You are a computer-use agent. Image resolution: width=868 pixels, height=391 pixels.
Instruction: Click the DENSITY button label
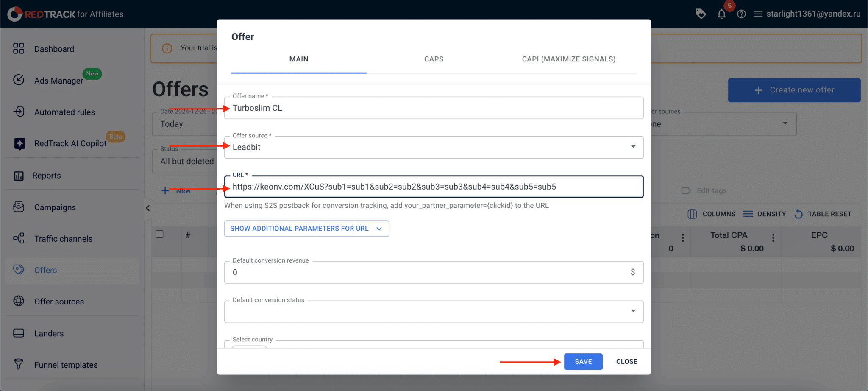772,214
